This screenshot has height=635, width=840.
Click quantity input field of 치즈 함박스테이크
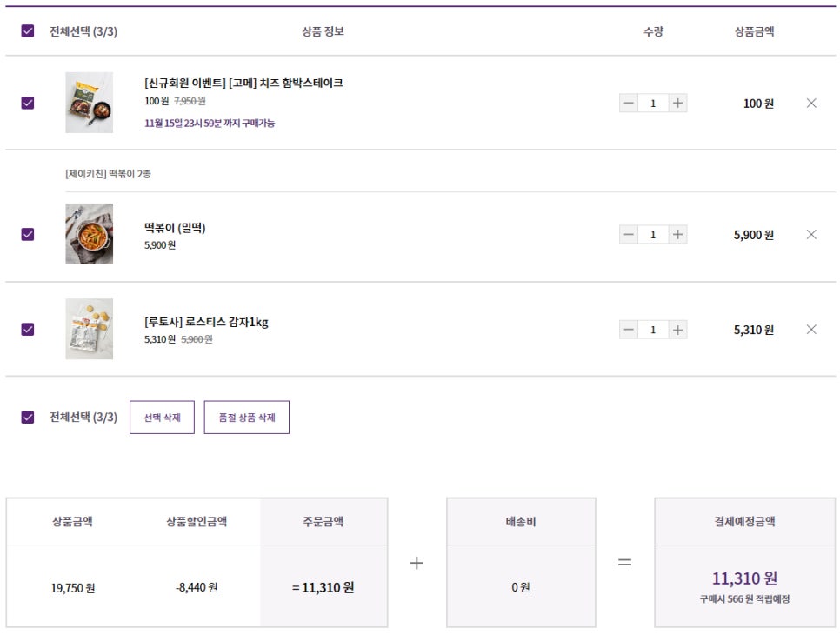coord(652,103)
